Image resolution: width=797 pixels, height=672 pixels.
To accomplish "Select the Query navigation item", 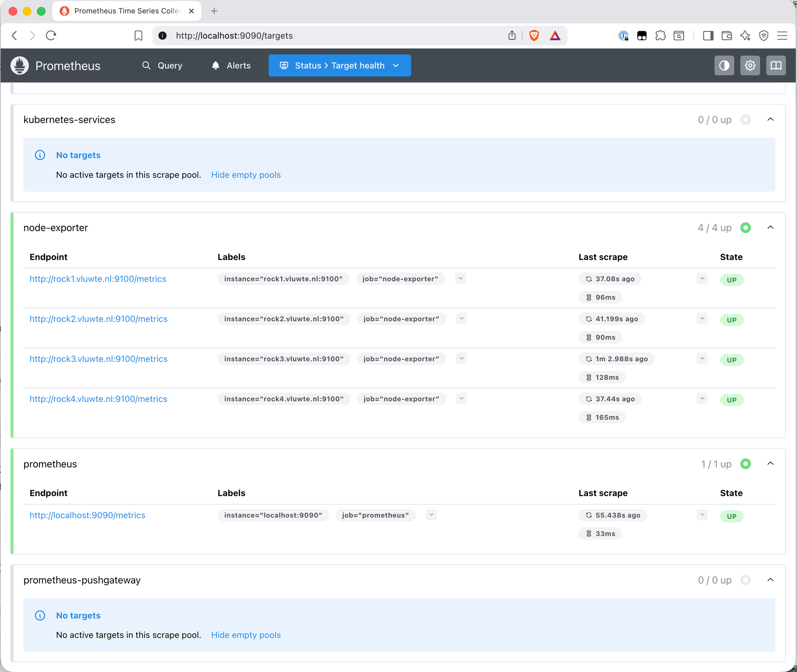I will [x=170, y=65].
